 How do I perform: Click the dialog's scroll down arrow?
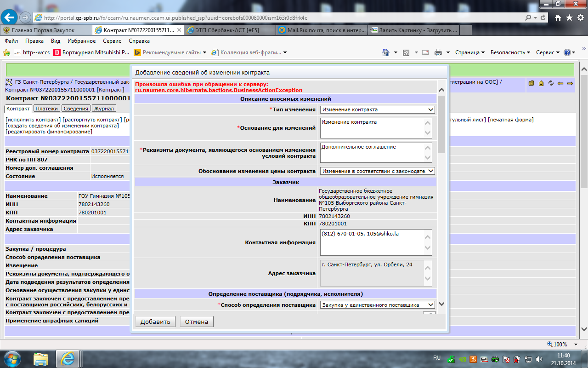click(441, 304)
